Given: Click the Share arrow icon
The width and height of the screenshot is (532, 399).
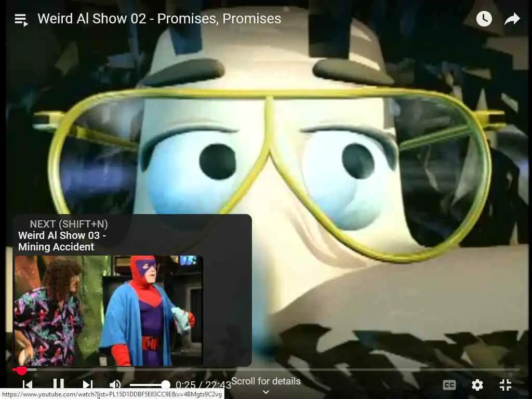Looking at the screenshot, I should click(512, 19).
